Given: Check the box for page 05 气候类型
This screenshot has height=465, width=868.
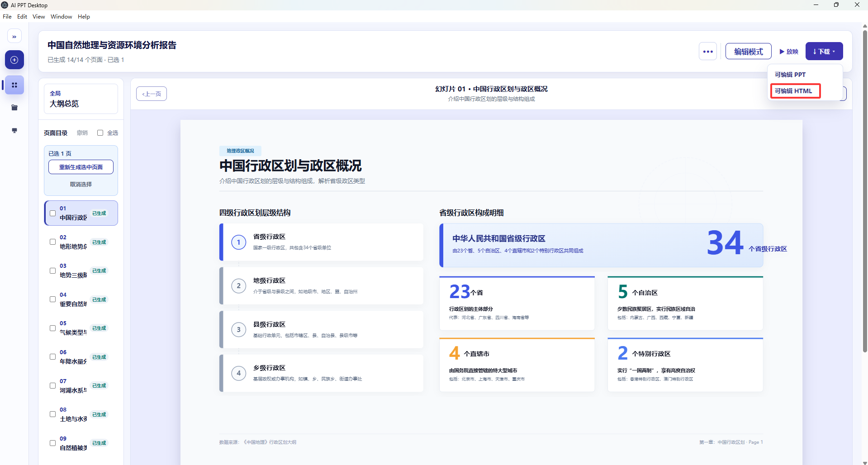Looking at the screenshot, I should click(x=52, y=328).
